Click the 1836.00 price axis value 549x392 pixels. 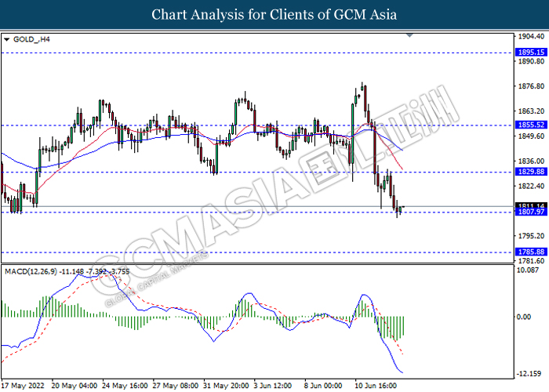(x=531, y=161)
